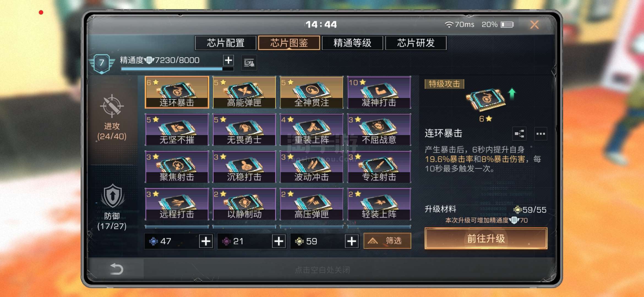Close the panel with the orange X
The width and height of the screenshot is (644, 297).
tap(534, 25)
